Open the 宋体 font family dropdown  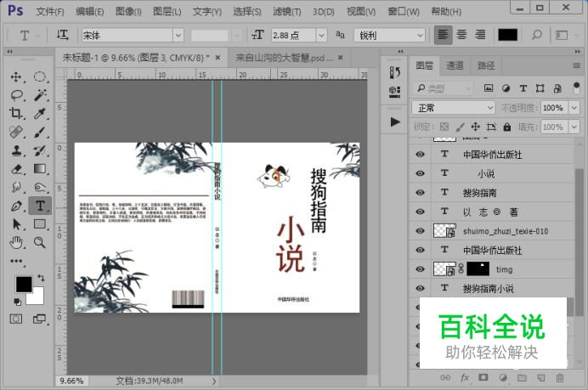[x=178, y=35]
